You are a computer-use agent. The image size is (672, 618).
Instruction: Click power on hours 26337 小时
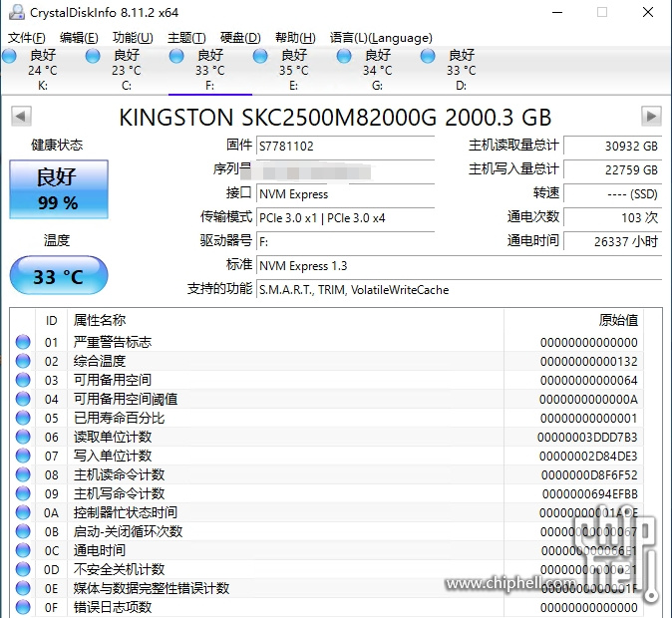613,242
